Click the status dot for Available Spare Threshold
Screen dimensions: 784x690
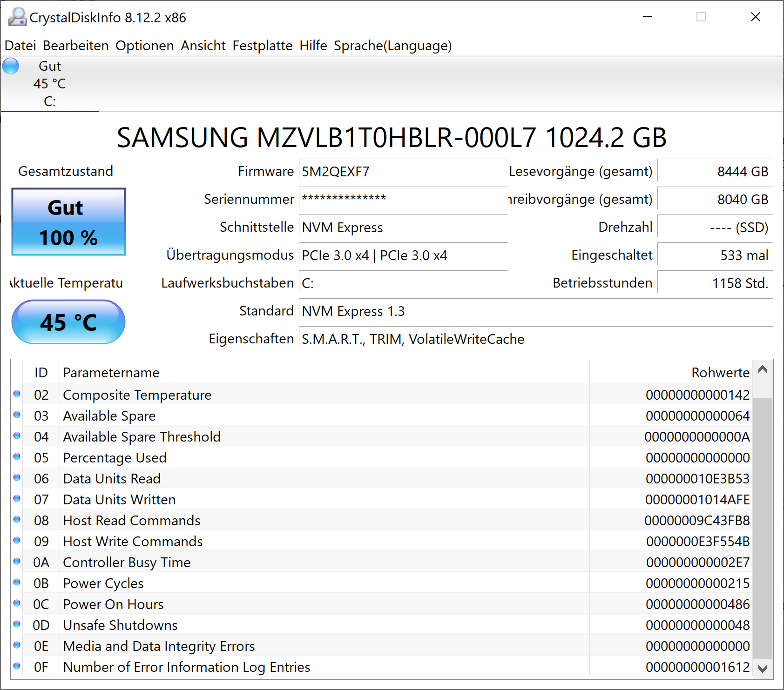coord(17,436)
